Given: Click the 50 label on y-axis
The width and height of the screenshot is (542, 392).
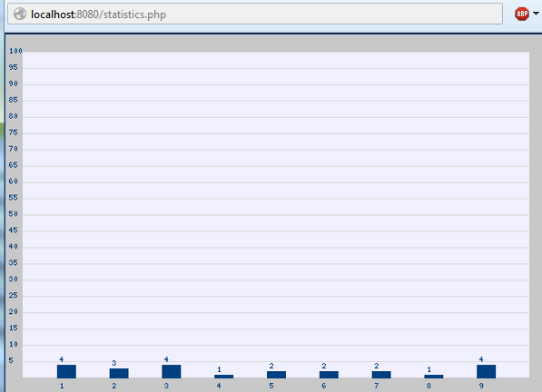Looking at the screenshot, I should (13, 214).
